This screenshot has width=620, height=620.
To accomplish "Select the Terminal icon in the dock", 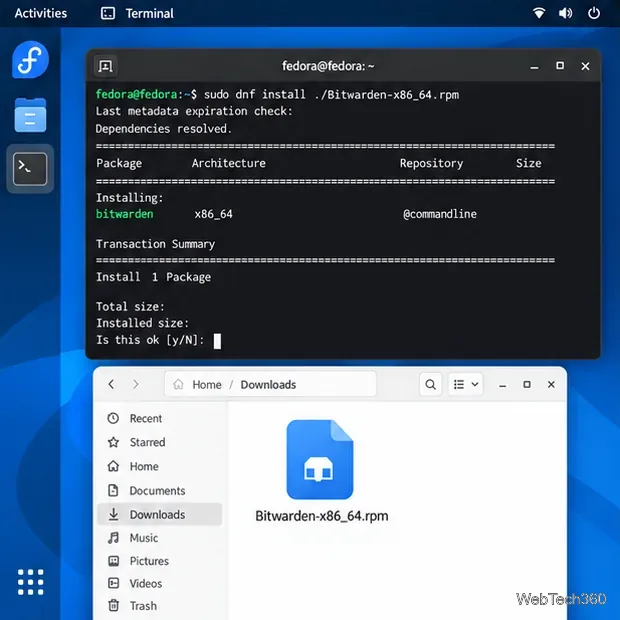I will click(x=30, y=169).
